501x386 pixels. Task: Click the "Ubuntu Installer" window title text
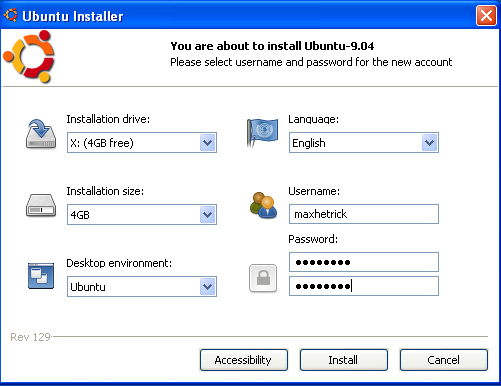point(73,16)
